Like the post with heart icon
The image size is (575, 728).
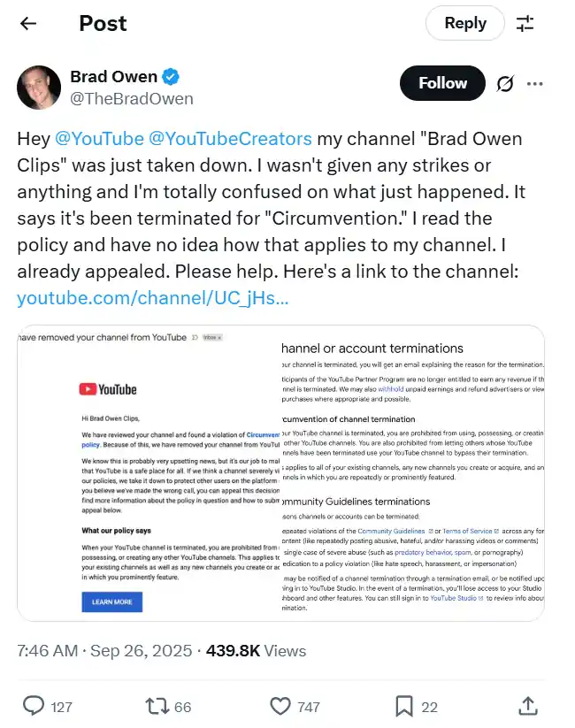[280, 705]
